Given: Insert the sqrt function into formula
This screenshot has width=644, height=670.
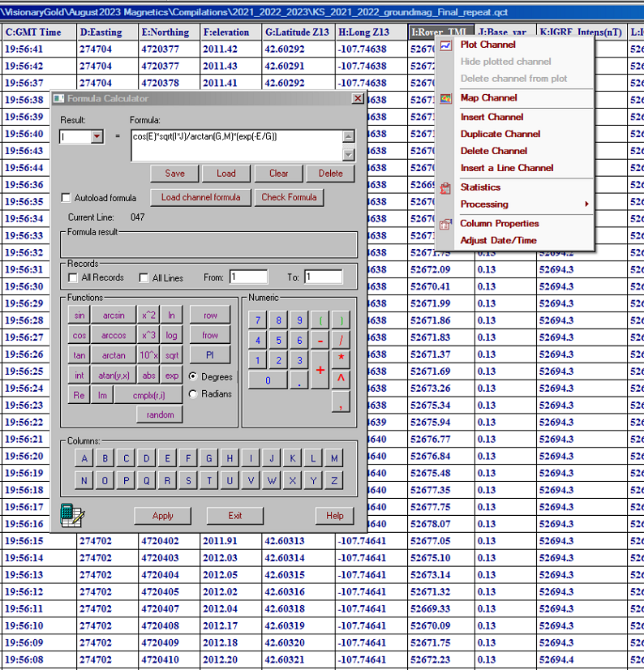Looking at the screenshot, I should tap(172, 356).
